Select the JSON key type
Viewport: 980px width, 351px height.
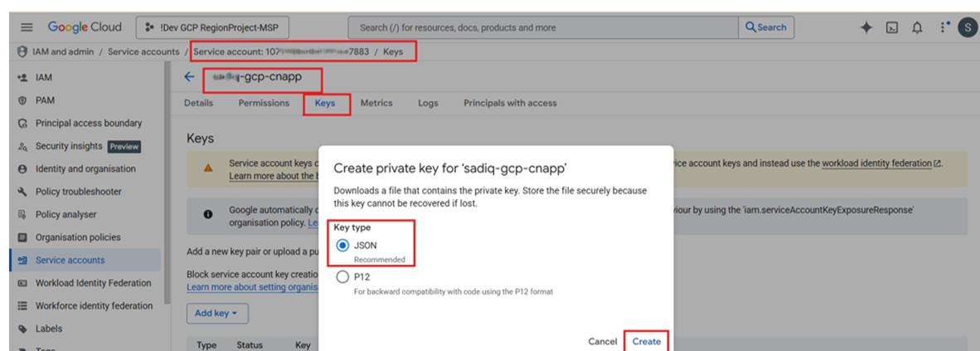[x=343, y=246]
